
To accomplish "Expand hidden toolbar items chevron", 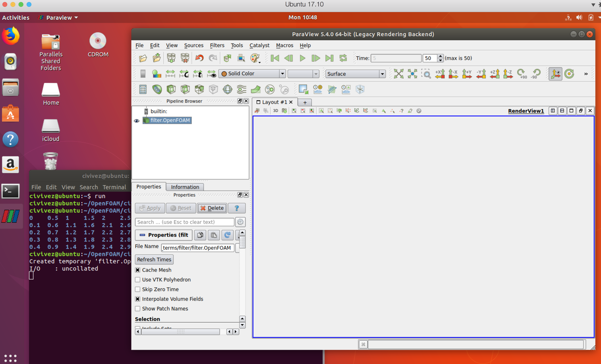I will tap(586, 74).
